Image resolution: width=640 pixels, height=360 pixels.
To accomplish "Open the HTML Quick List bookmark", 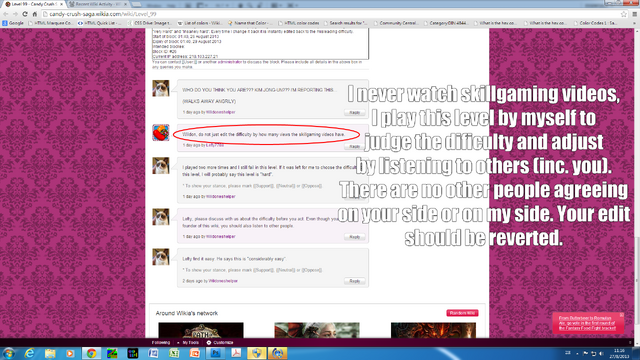I will click(99, 23).
